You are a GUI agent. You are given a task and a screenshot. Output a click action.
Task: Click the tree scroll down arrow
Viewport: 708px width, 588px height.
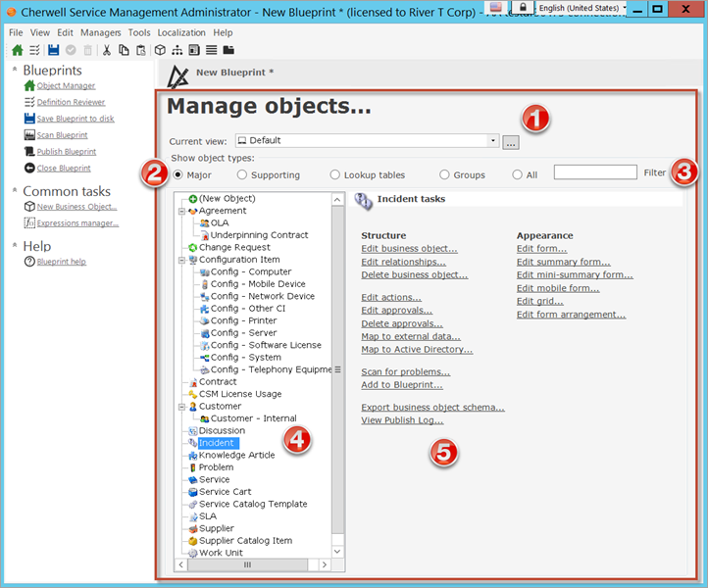337,552
